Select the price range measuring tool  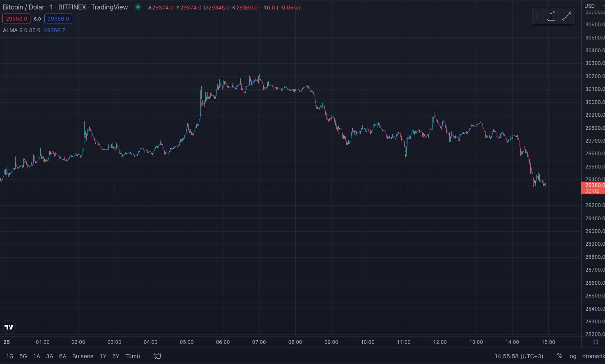551,16
